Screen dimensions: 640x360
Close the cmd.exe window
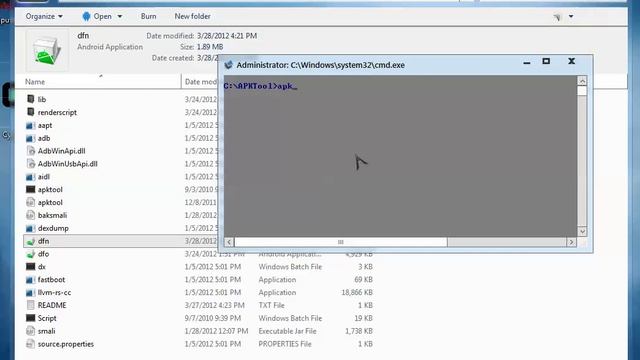tap(571, 61)
